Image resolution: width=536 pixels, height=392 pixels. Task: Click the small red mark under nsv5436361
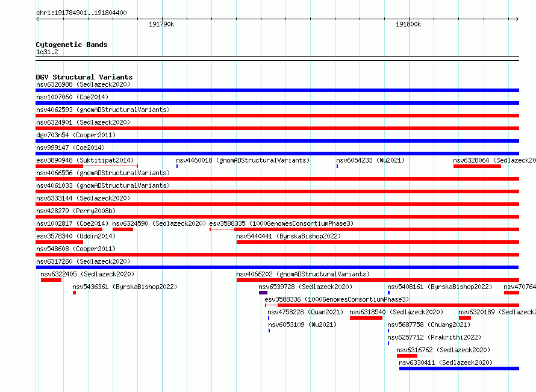pyautogui.click(x=74, y=293)
